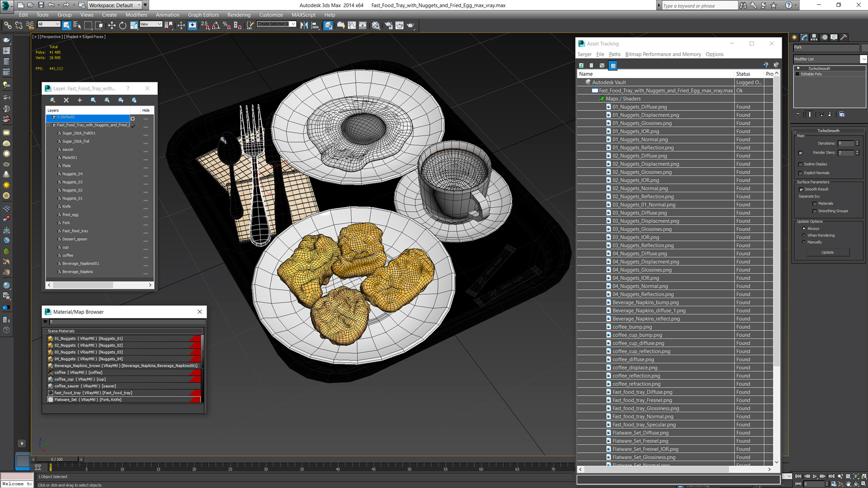
Task: Enable the Isoline Display checkbox
Action: point(801,164)
